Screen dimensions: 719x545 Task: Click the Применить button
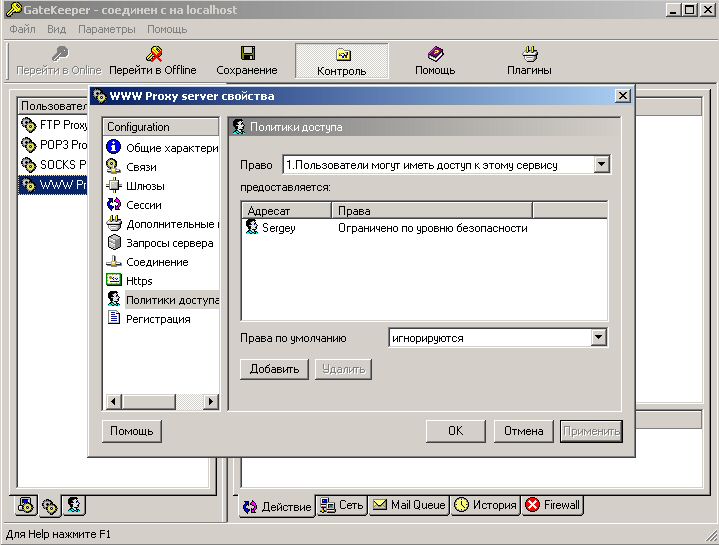pos(592,431)
